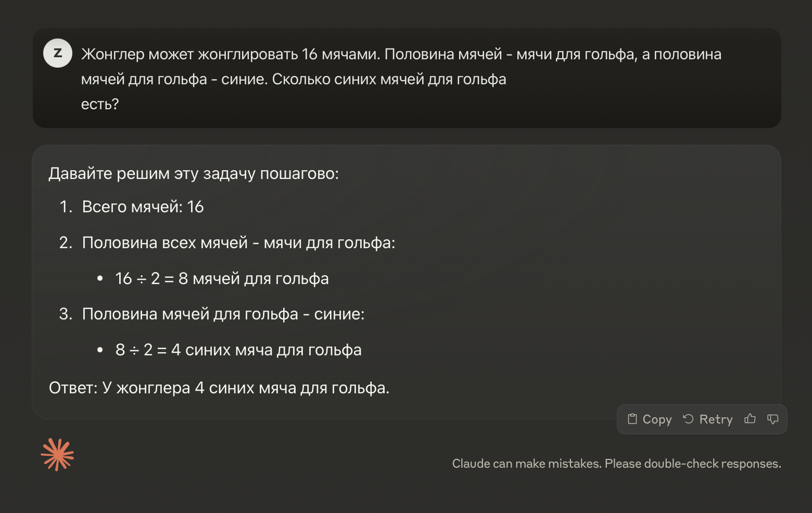The height and width of the screenshot is (513, 812).
Task: Click the word "есть?" in the question
Action: (x=100, y=104)
